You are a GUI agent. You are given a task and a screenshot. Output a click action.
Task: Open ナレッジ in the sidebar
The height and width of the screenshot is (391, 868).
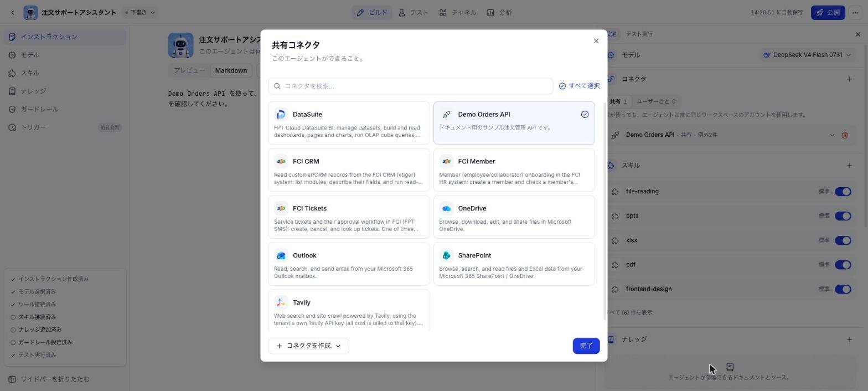point(65,91)
